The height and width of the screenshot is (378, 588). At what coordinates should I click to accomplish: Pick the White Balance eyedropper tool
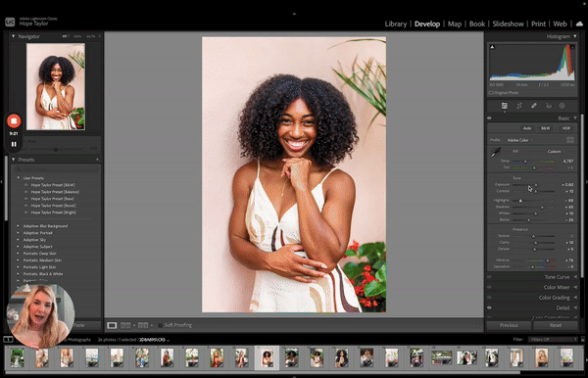(x=496, y=152)
